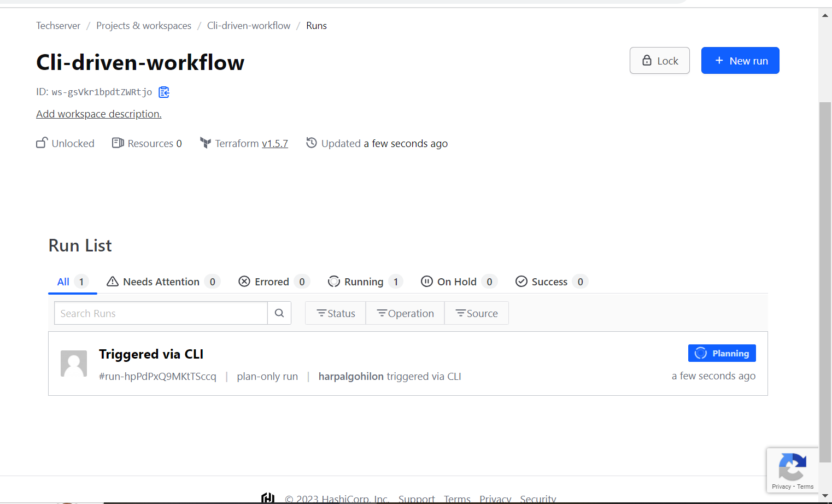Click the magnifier search icon button

tap(279, 313)
